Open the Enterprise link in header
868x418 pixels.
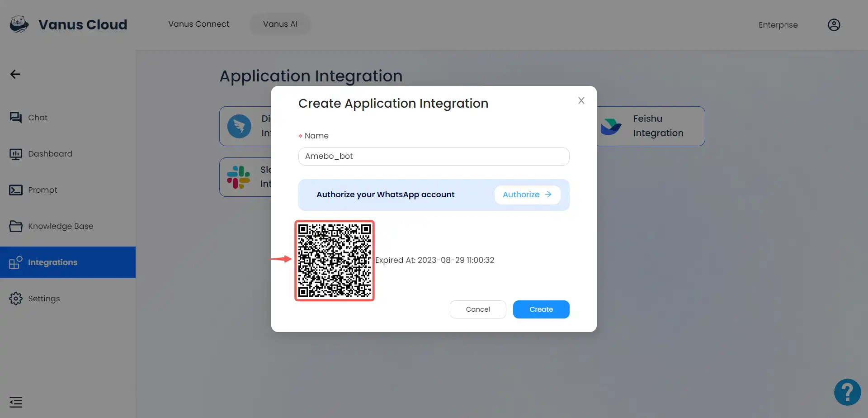(x=778, y=25)
